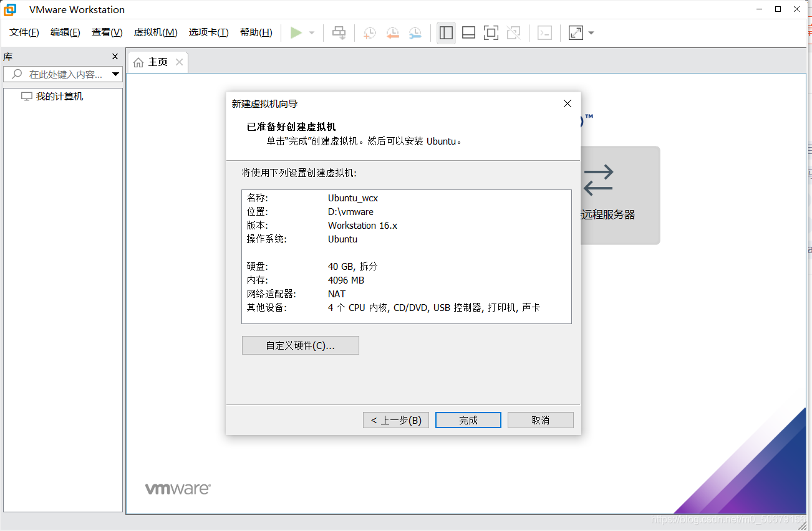Viewport: 812px width, 531px height.
Task: Click the search magnifier icon in library
Action: click(17, 74)
